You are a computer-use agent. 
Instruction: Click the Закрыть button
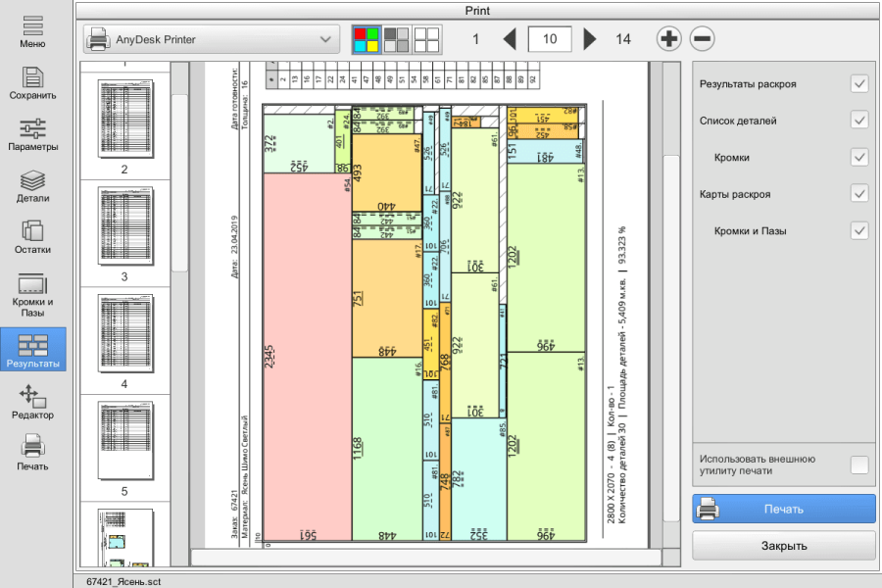tap(784, 545)
